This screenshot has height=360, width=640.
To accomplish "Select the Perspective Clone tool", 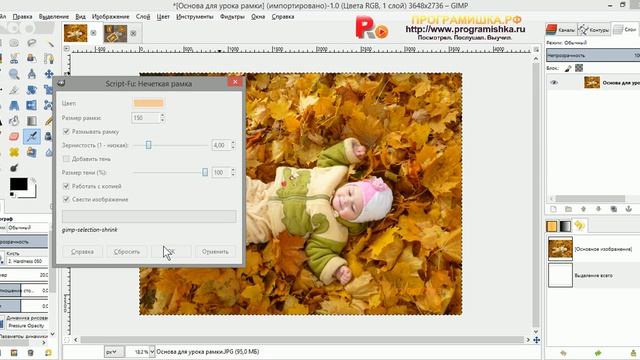I will tap(31, 152).
